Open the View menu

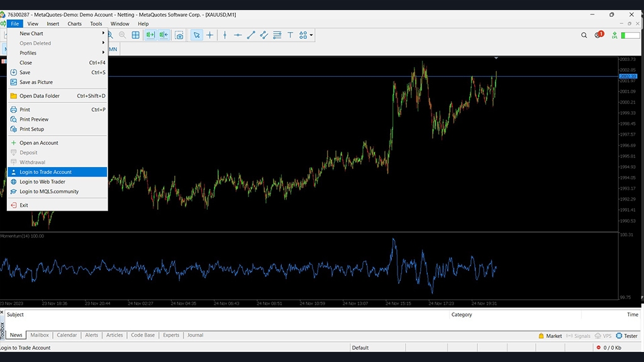pos(33,24)
